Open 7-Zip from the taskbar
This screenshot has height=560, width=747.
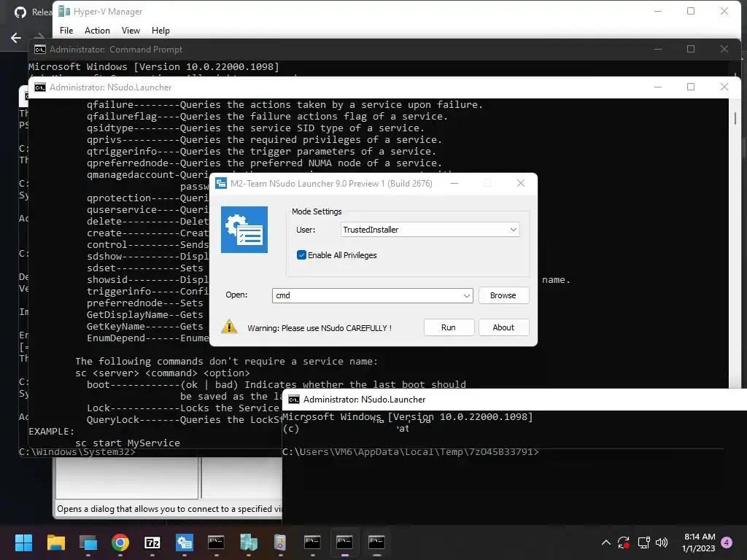(x=152, y=542)
